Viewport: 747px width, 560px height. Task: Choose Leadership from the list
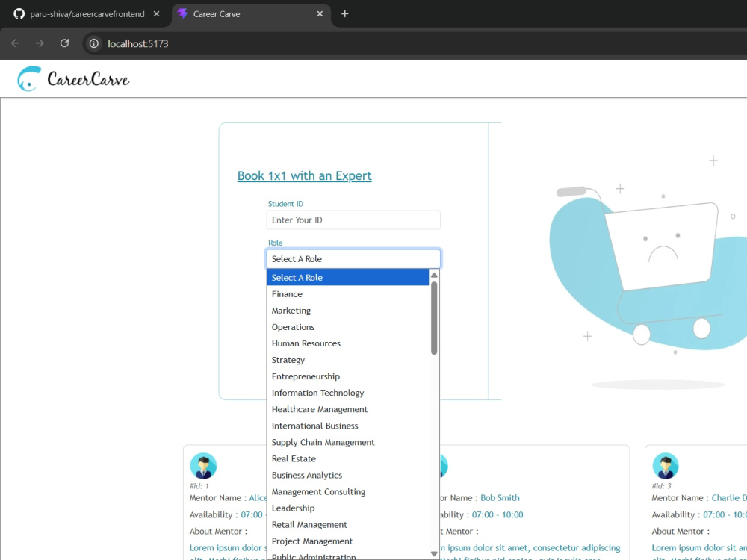[x=348, y=508]
